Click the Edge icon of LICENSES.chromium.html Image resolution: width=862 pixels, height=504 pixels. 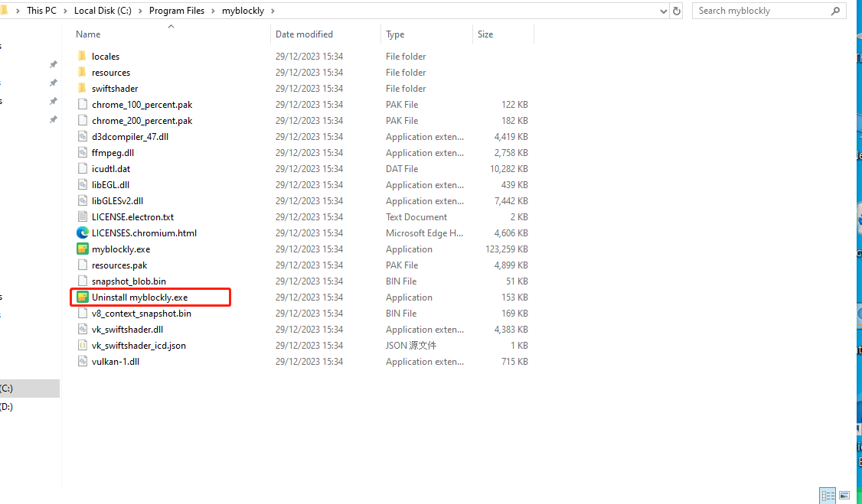tap(83, 232)
